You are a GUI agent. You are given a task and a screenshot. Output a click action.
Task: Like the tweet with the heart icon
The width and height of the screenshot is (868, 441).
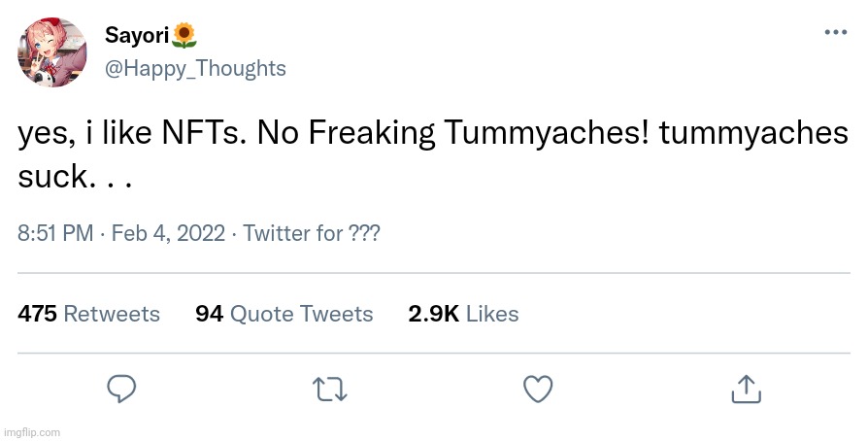(537, 390)
